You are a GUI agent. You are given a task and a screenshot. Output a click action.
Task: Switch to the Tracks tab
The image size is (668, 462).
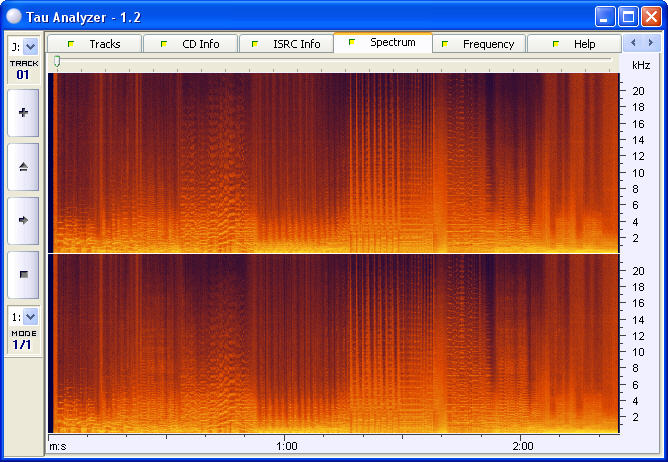click(x=95, y=44)
